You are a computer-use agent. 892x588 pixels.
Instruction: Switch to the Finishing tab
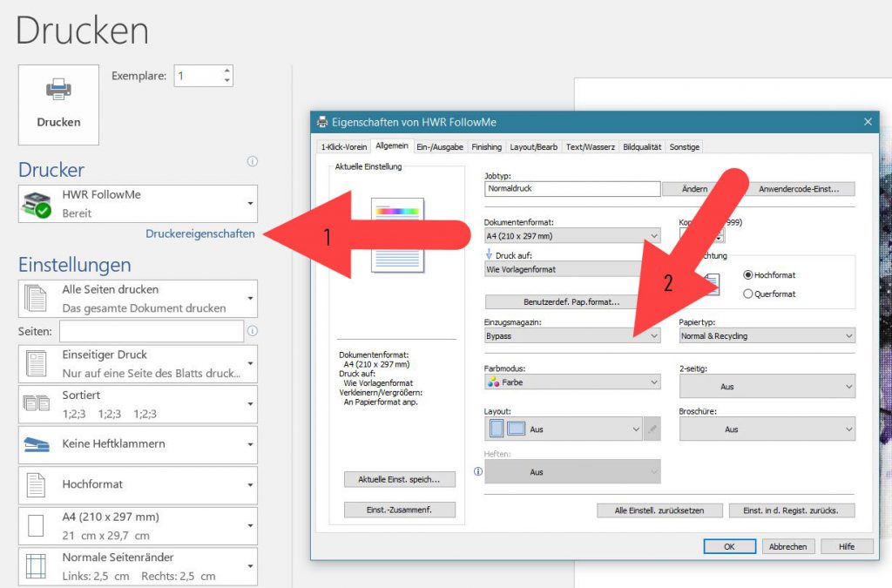pyautogui.click(x=486, y=146)
